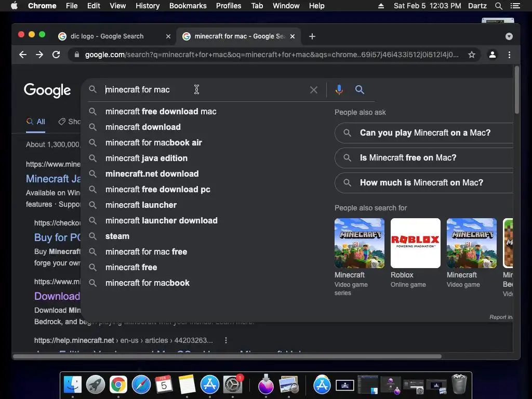Click the site padlock icon in the address bar
Viewport: 532px width, 399px height.
tap(77, 55)
